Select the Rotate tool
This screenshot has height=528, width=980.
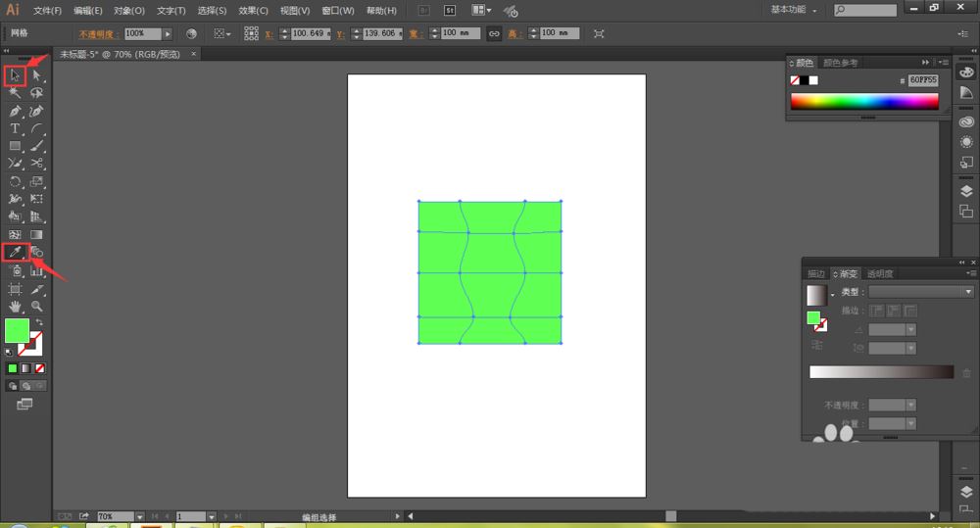coord(15,182)
